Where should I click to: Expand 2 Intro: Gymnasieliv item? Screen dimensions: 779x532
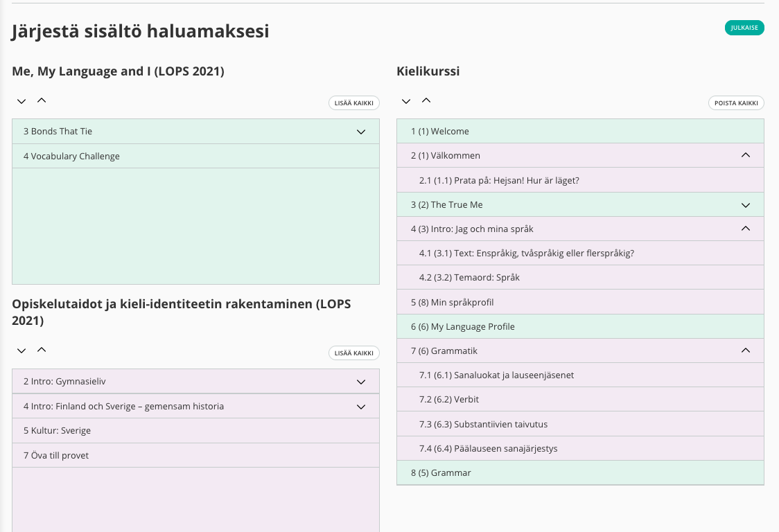(x=360, y=382)
